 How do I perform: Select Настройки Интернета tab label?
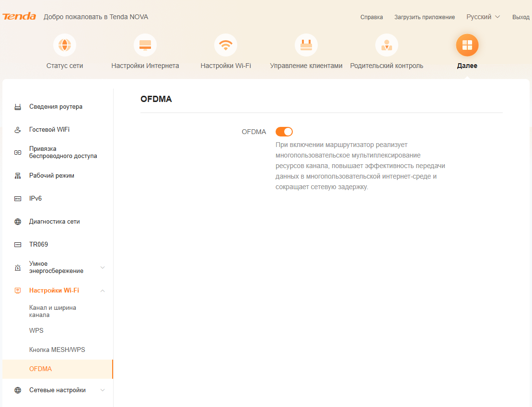point(145,66)
